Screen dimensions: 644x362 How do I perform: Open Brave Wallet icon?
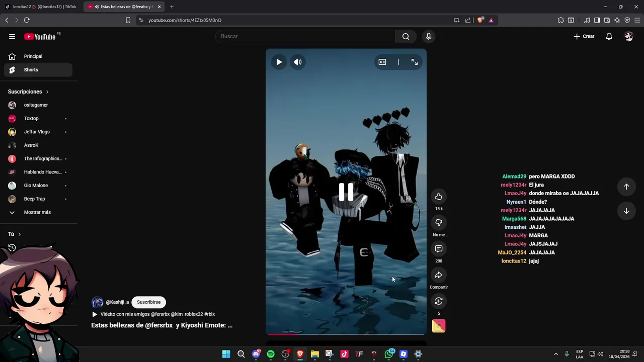[x=607, y=20]
